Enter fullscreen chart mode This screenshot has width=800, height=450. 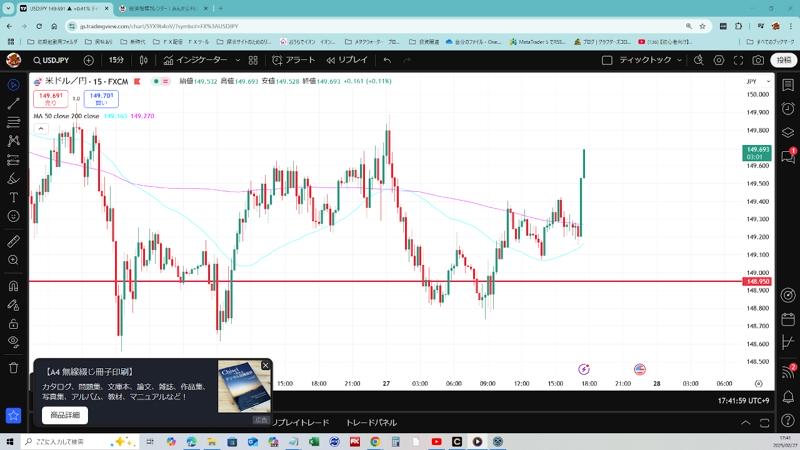coord(738,60)
